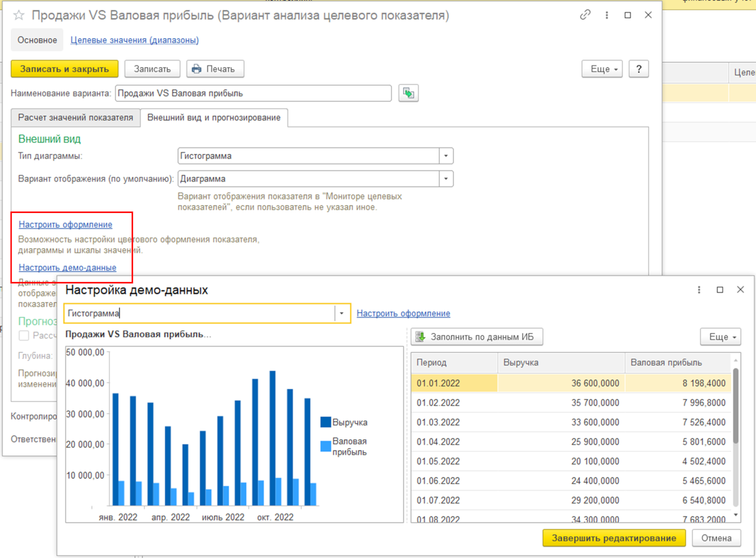Viewport: 756px width, 558px height.
Task: Click green icon beside variant name field
Action: [409, 93]
